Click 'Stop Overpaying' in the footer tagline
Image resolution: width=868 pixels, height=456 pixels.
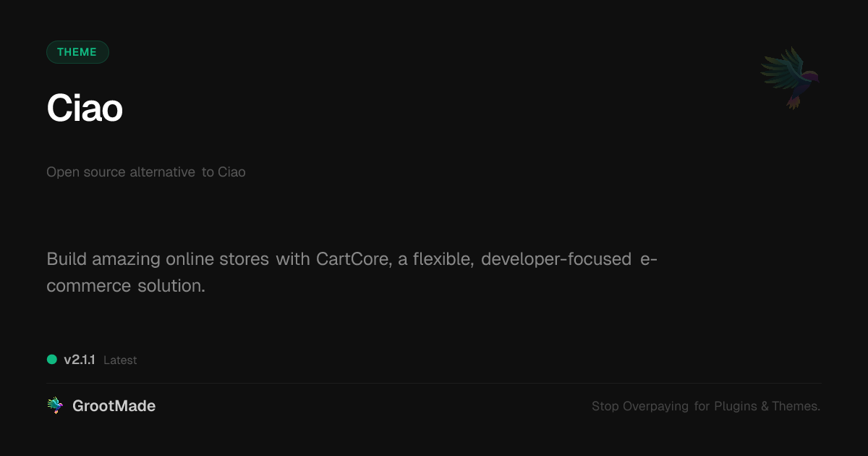tap(640, 407)
